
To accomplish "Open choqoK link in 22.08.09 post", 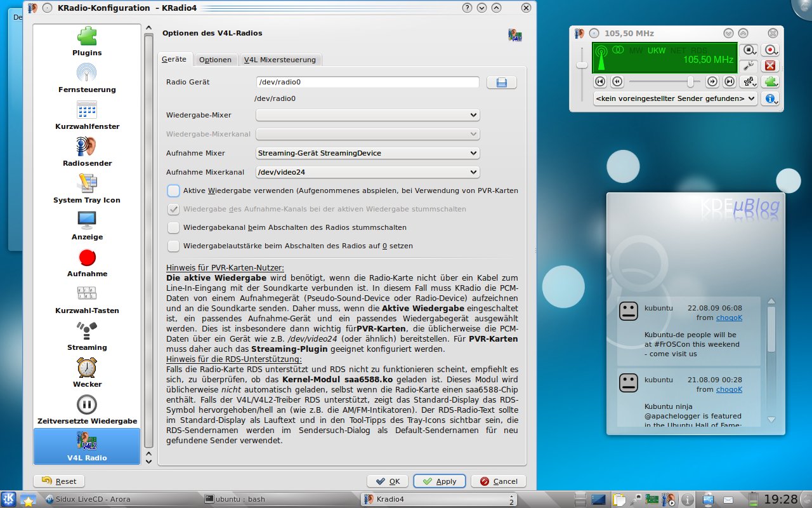I will 729,317.
